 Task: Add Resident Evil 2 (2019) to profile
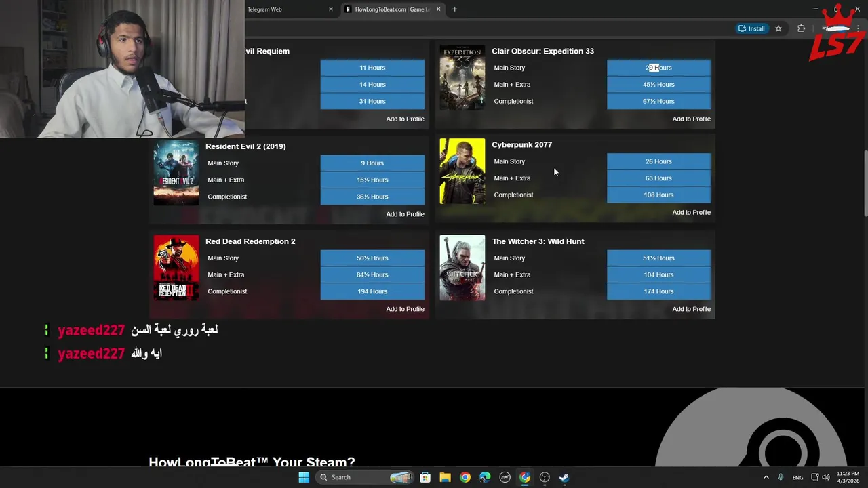[x=405, y=214]
